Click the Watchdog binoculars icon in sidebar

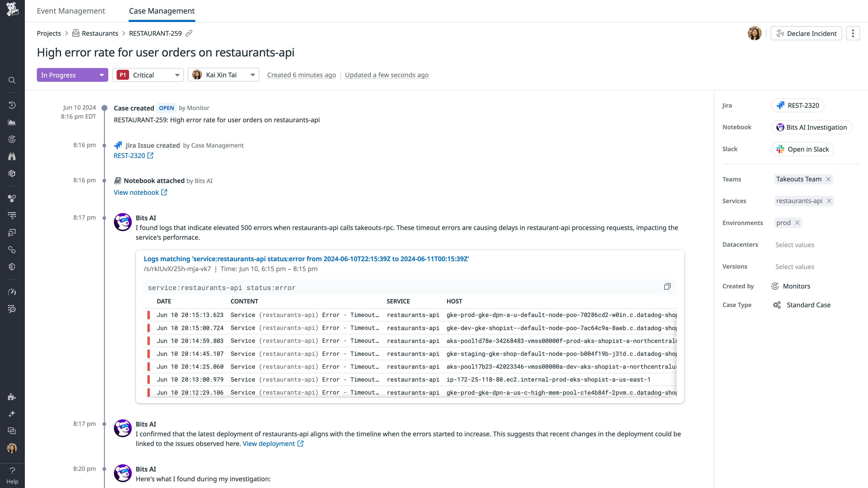coord(12,156)
